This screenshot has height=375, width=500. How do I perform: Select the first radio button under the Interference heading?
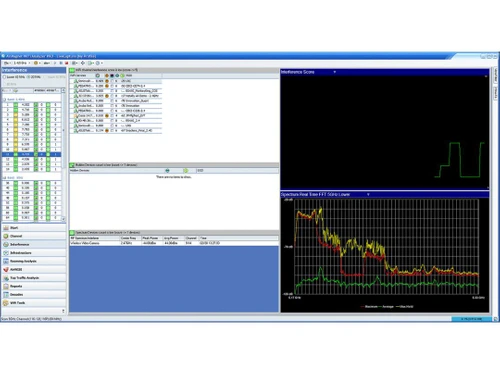click(x=4, y=77)
